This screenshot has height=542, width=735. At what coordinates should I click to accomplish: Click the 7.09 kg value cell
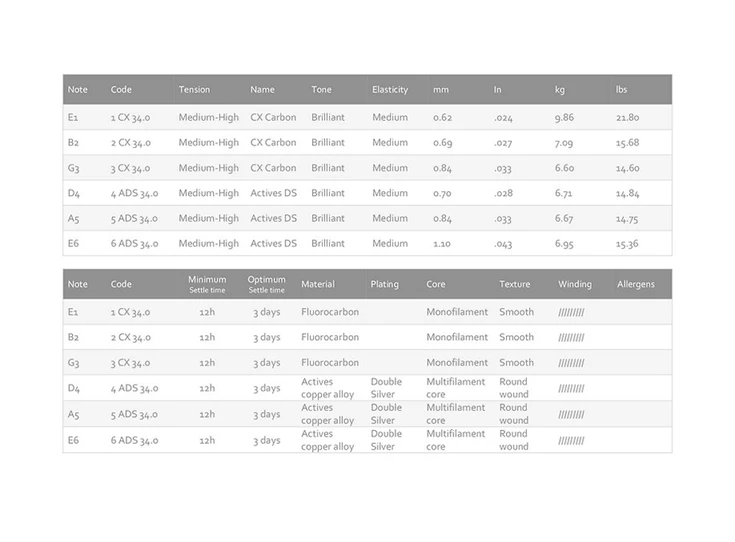point(565,143)
